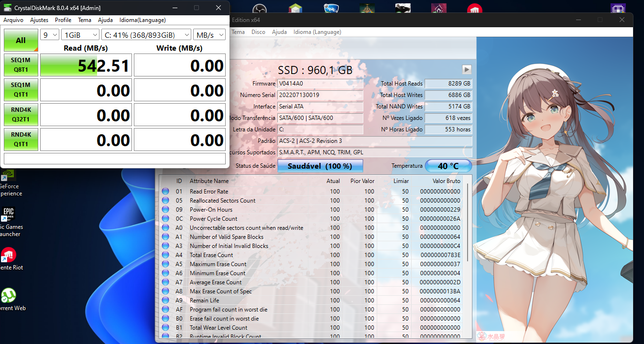Select the purple icon at the desktop's top-right

tap(618, 9)
